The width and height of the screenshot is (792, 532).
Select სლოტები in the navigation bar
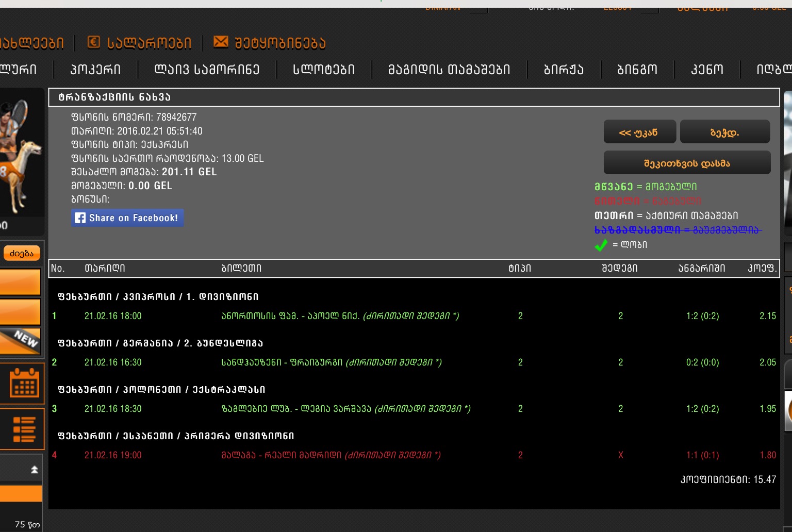(x=324, y=70)
